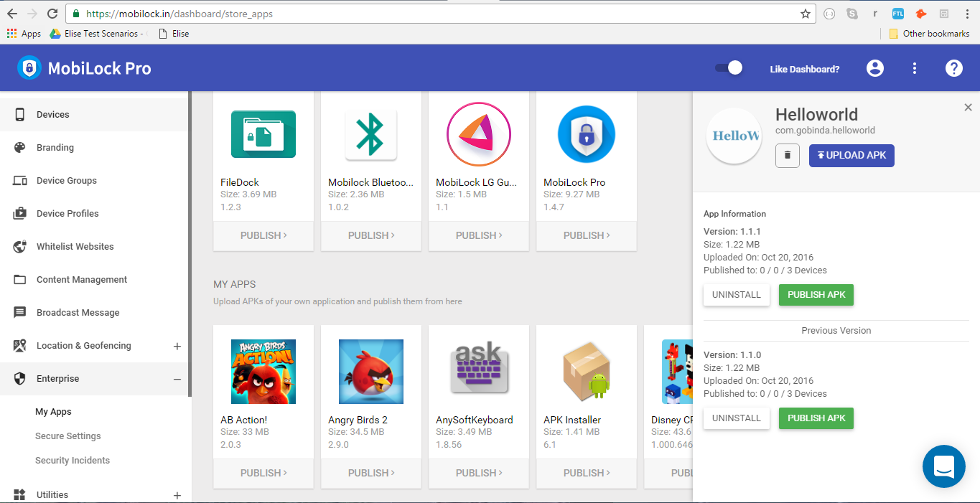This screenshot has height=503, width=980.
Task: Open the account profile icon in header
Action: [x=874, y=68]
